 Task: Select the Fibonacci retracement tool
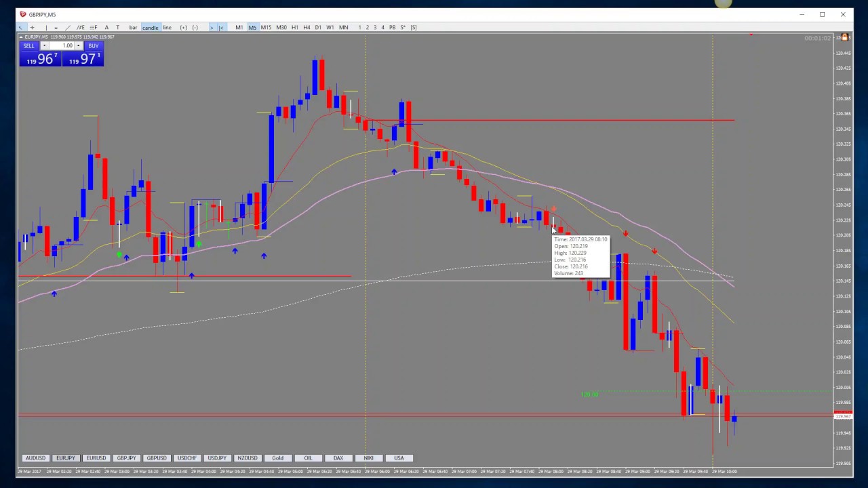[x=94, y=28]
